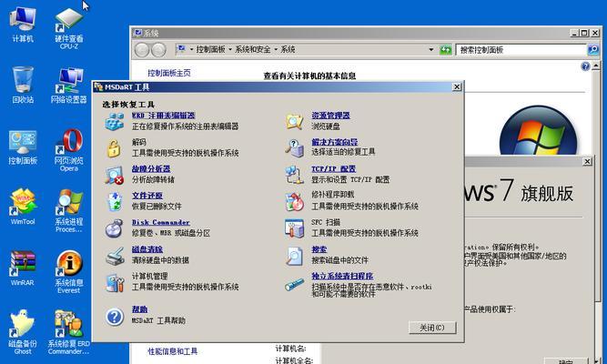Open the Crash Analyzer icon
The width and height of the screenshot is (607, 364).
tap(114, 175)
